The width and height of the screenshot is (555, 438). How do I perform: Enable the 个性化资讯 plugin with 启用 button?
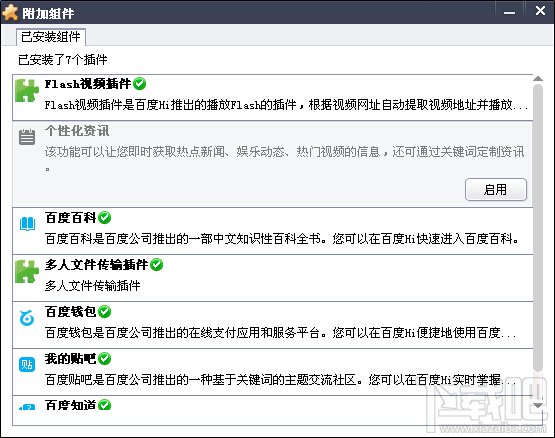(x=496, y=190)
